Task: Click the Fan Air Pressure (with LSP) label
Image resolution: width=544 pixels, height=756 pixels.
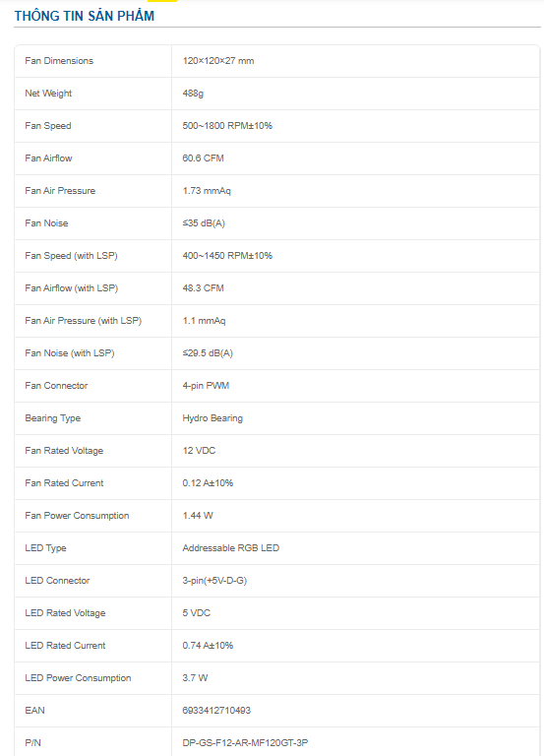Action: 83,321
